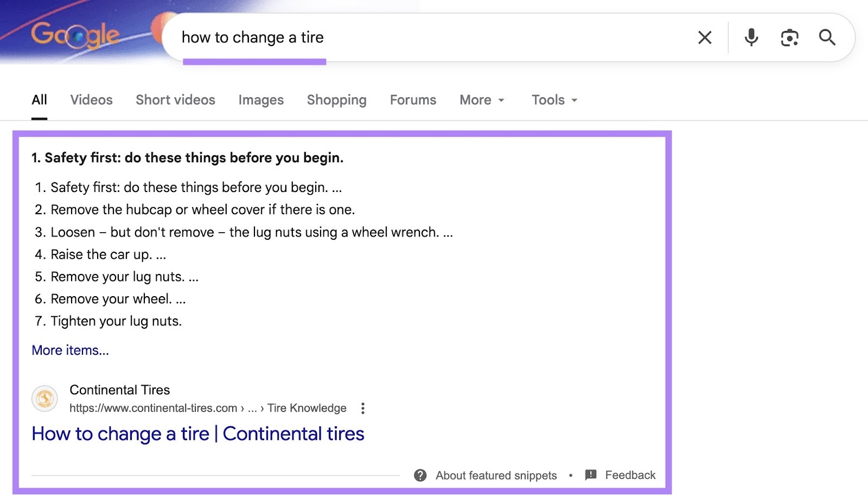Click the question mark icon near About featured snippets
The width and height of the screenshot is (868, 499).
[x=420, y=475]
